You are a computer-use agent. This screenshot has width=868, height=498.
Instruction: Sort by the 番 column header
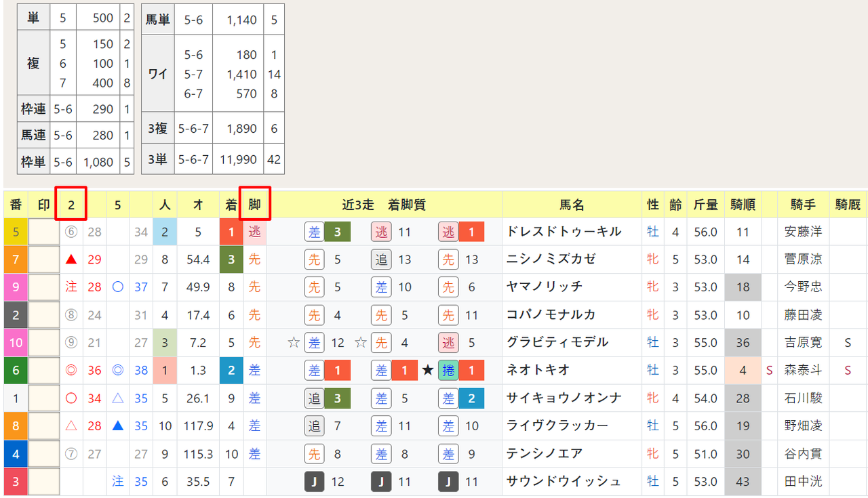click(16, 205)
